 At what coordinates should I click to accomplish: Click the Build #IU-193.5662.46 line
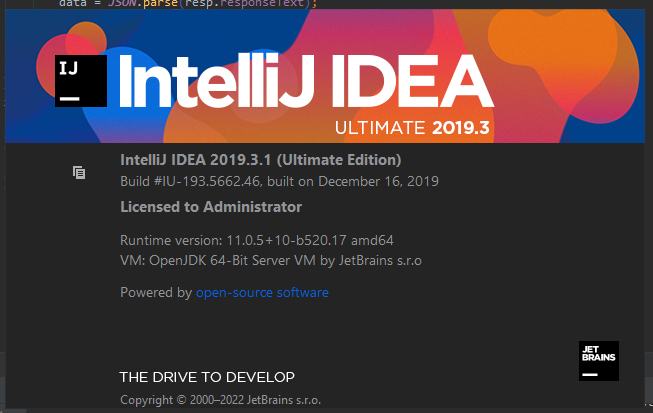(279, 182)
